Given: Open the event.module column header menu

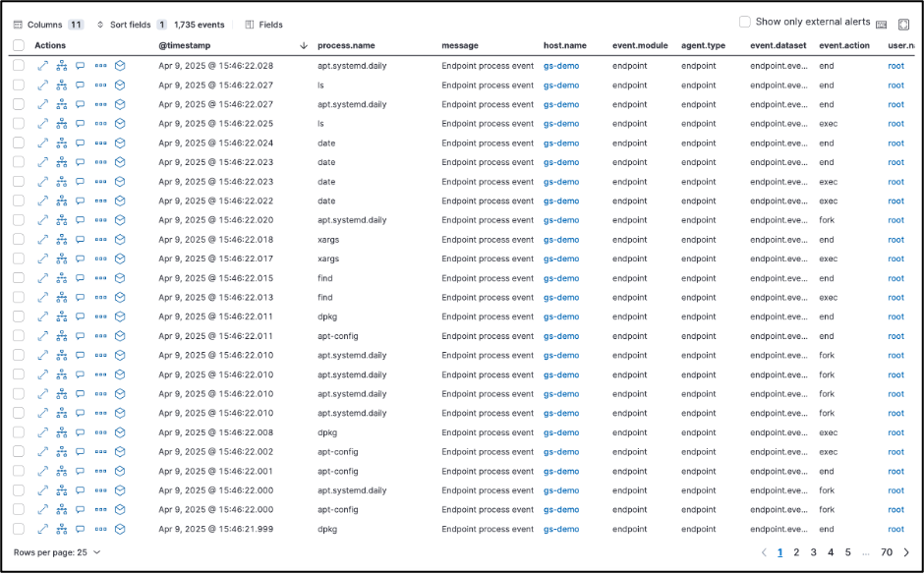Looking at the screenshot, I should (640, 45).
